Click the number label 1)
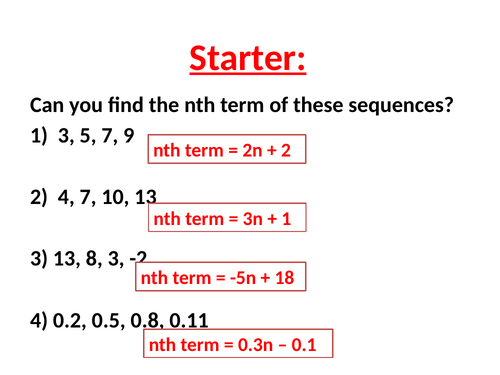Screen dimensions: 500x375 39,136
